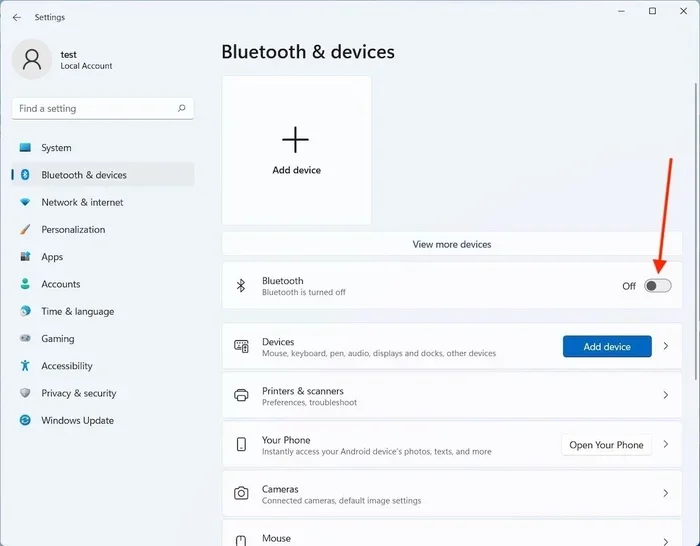Open Accounts settings
The height and width of the screenshot is (546, 700).
click(x=103, y=283)
